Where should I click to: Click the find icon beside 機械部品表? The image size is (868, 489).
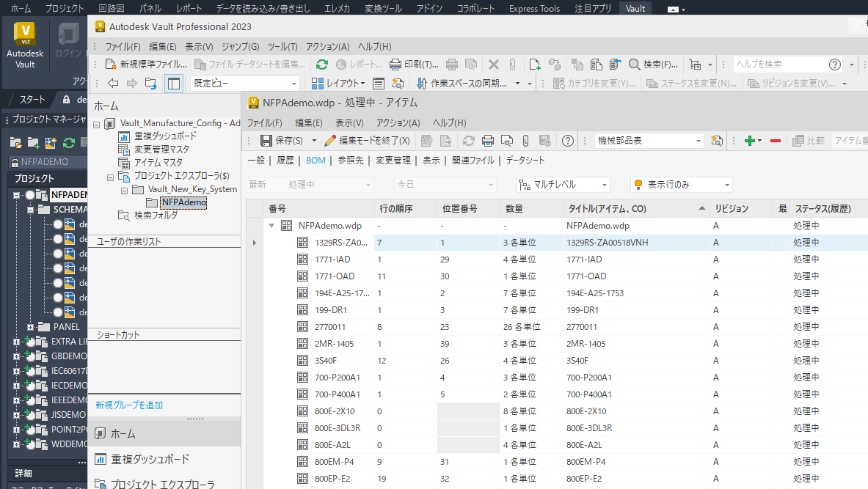pos(716,141)
